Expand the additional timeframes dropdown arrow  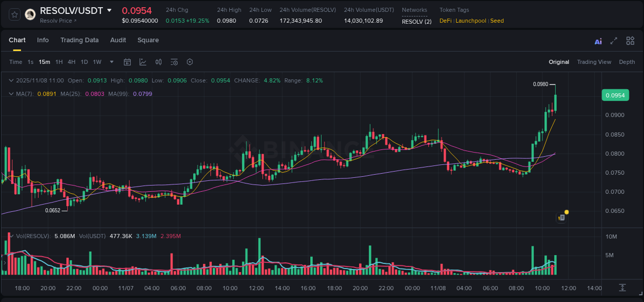[111, 61]
